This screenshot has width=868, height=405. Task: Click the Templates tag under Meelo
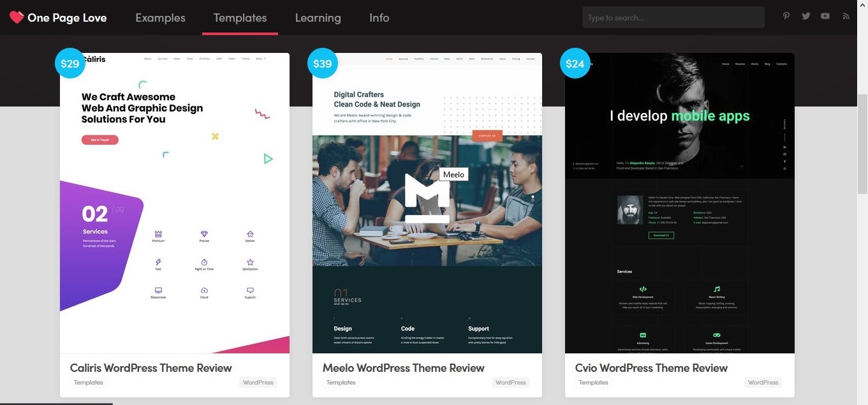coord(341,383)
